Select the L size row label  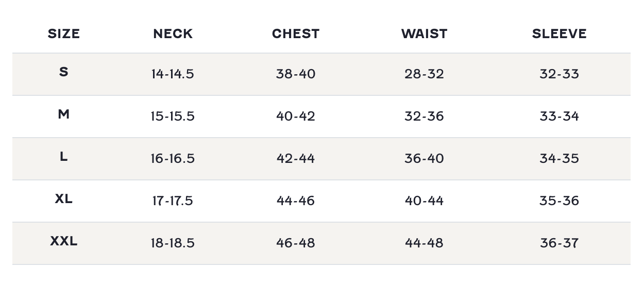(63, 156)
